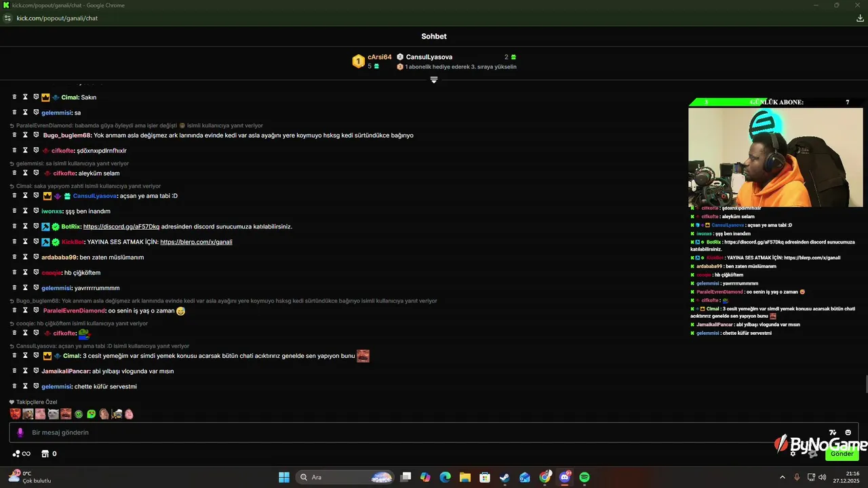
Task: Show hidden icons in the system tray
Action: (782, 477)
